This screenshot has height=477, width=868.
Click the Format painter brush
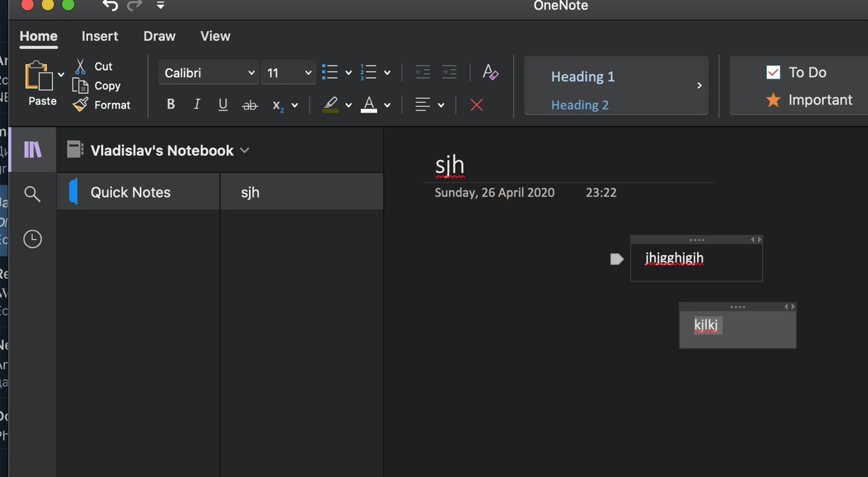point(81,105)
